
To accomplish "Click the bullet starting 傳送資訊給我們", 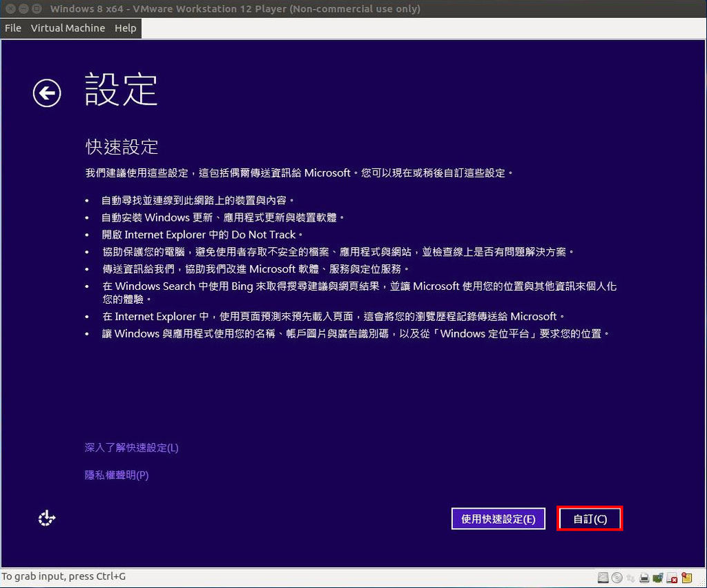I will click(x=255, y=269).
